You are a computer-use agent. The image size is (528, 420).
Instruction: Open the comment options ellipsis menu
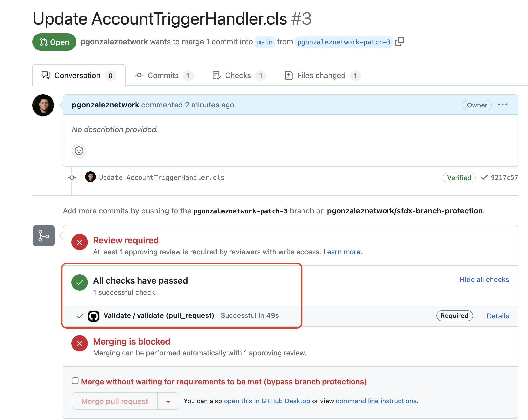(x=502, y=105)
